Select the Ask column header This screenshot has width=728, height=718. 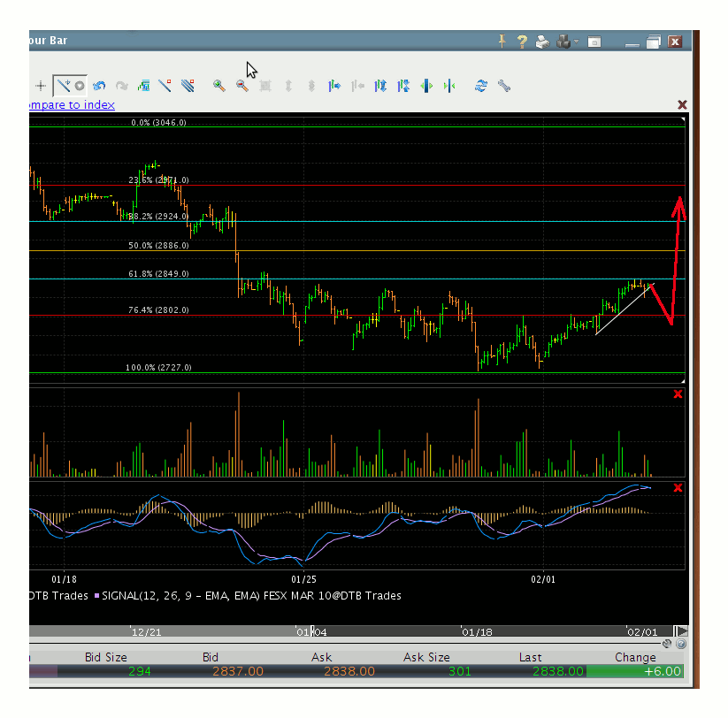(x=322, y=657)
